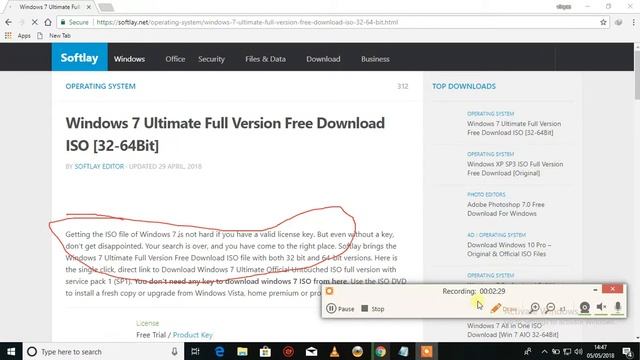The image size is (640, 360).
Task: Click the article title heading
Action: tap(225, 134)
